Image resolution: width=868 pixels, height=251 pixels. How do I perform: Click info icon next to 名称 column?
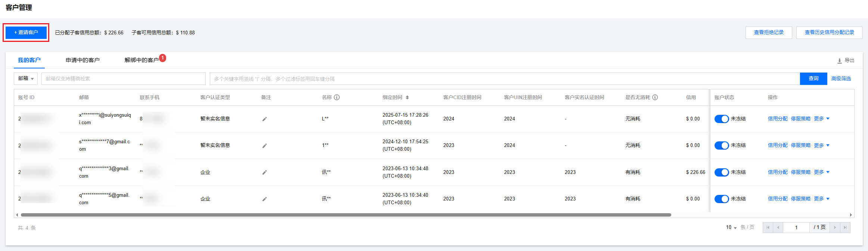pyautogui.click(x=337, y=97)
